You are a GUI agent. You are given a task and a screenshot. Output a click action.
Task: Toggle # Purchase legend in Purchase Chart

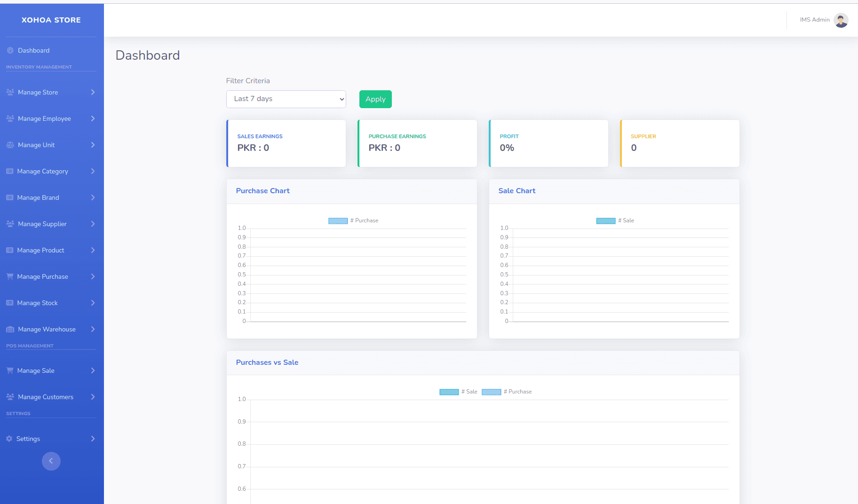click(x=353, y=220)
